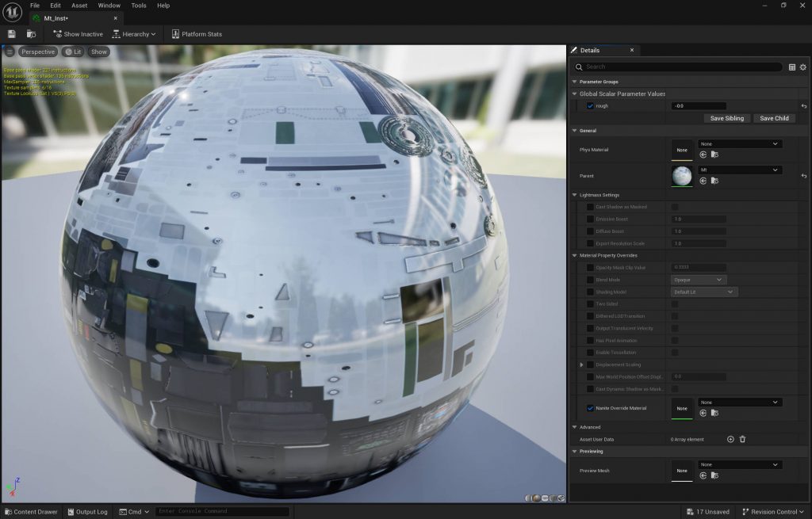Click the Details panel settings gear icon
The image size is (812, 519).
[x=802, y=67]
